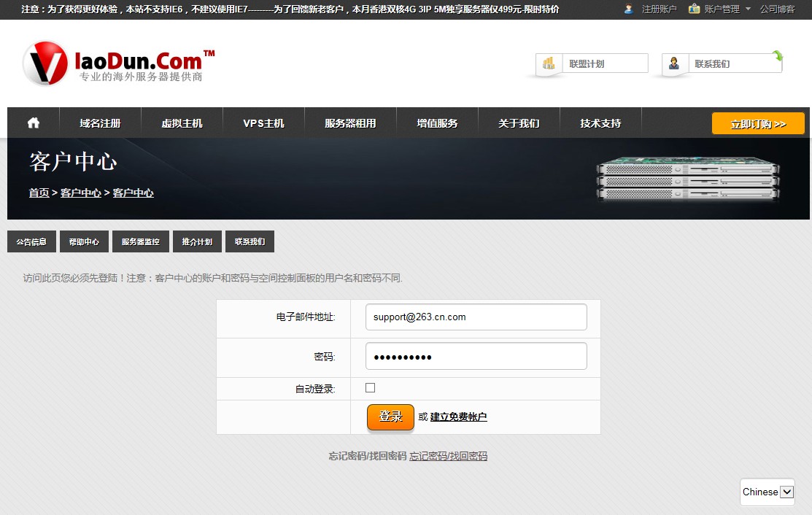Toggle the 自动登录 checkbox

click(371, 387)
